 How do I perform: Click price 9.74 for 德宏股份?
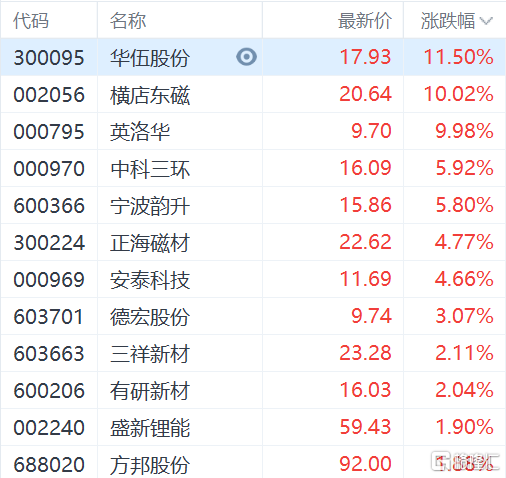(x=371, y=316)
